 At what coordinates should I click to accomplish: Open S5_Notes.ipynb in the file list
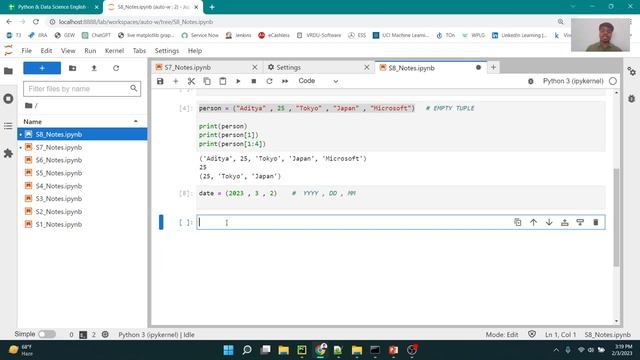pos(82,173)
